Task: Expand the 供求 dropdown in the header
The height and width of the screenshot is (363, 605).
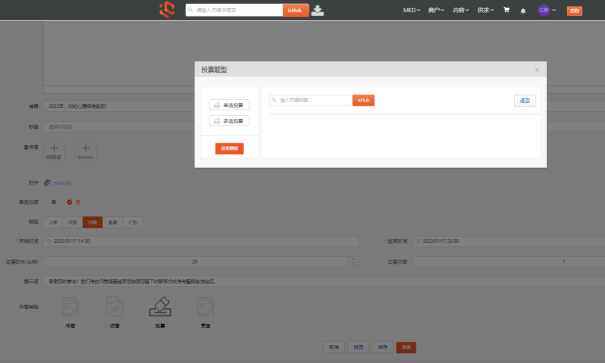Action: click(485, 10)
